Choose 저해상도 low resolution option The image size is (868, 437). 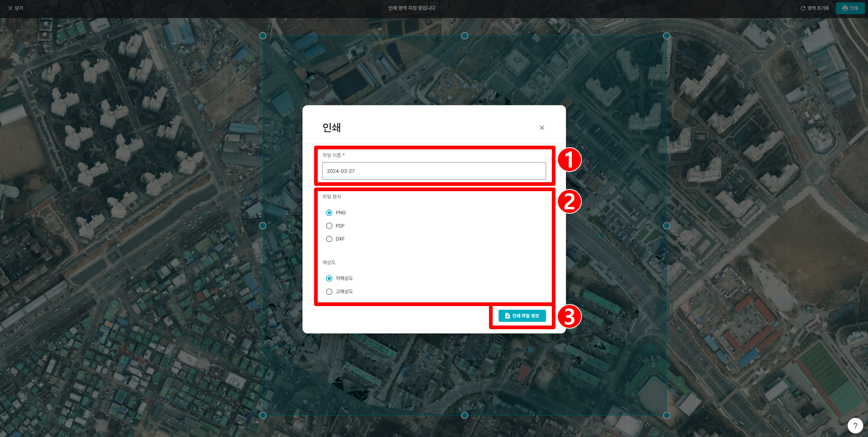pos(329,278)
